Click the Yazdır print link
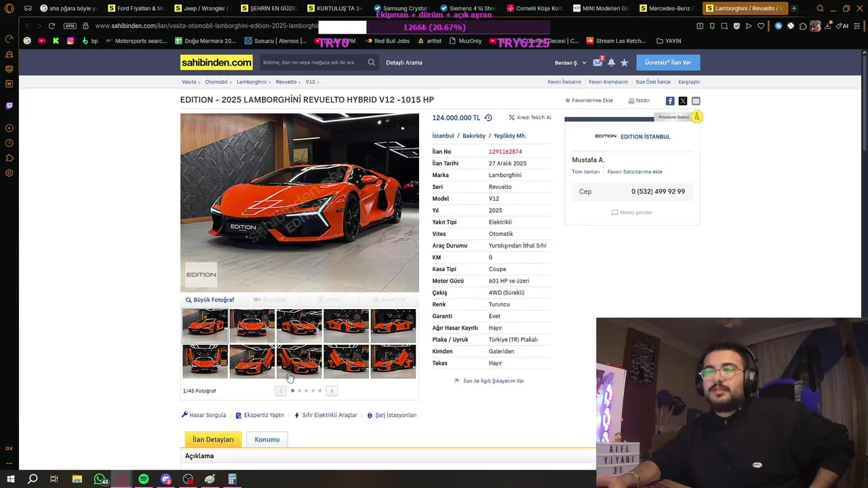The width and height of the screenshot is (868, 488). tap(639, 100)
